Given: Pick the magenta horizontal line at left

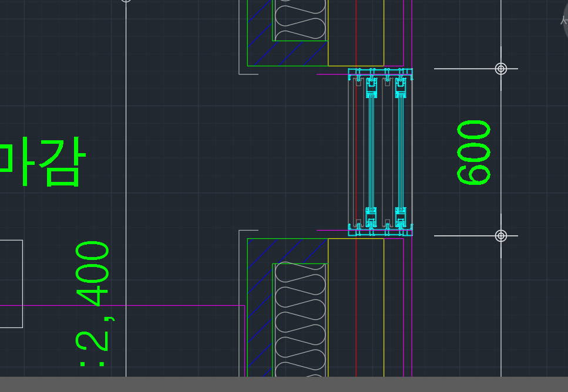Looking at the screenshot, I should (117, 306).
